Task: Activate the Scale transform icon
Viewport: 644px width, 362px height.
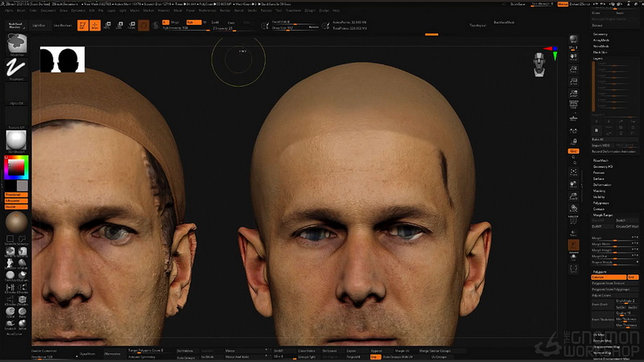Action: point(119,26)
